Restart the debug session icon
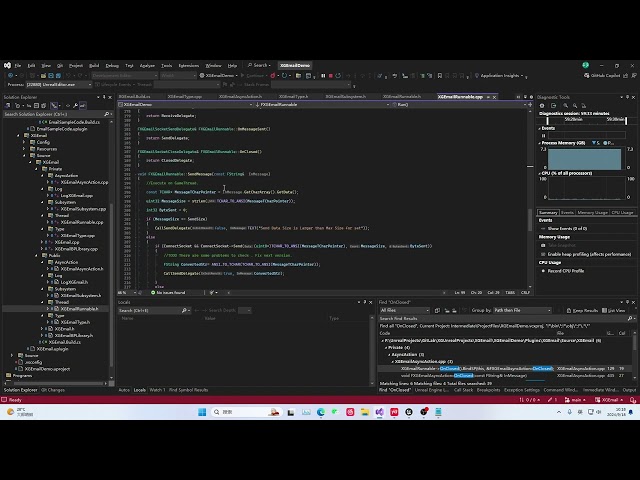 (x=338, y=76)
